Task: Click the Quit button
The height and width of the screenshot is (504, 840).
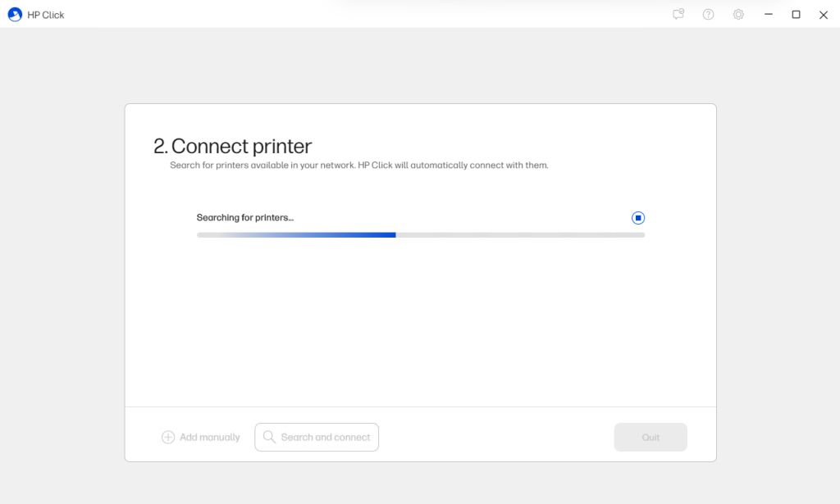Action: pos(651,437)
